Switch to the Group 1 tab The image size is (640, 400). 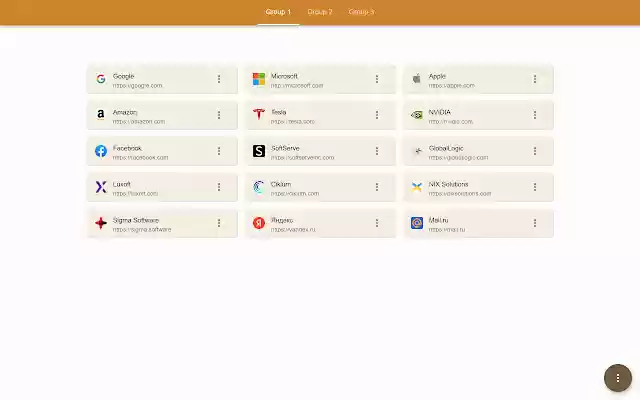[278, 12]
